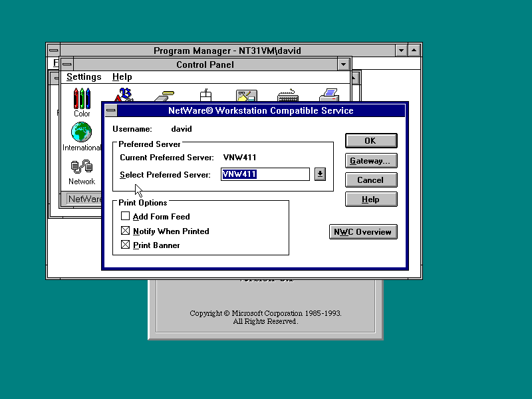This screenshot has width=532, height=399.
Task: Click the Help button in NetWare dialog
Action: pos(371,199)
